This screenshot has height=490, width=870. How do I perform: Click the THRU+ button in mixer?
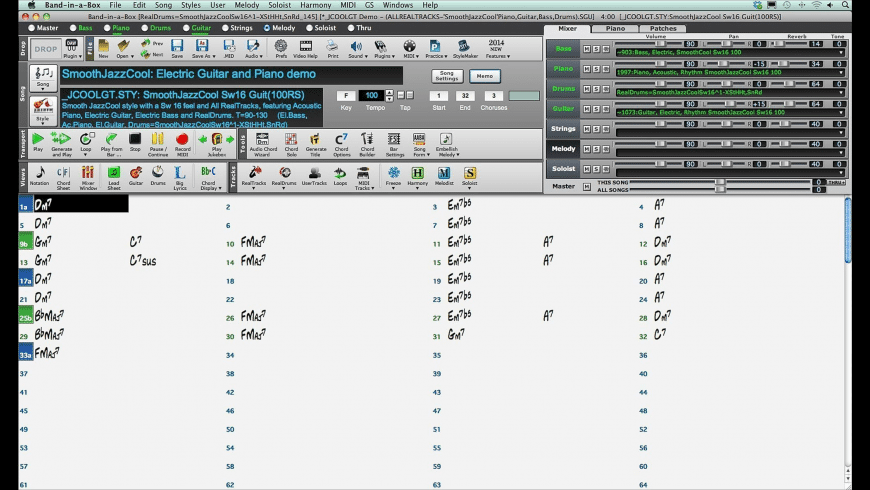[x=836, y=182]
